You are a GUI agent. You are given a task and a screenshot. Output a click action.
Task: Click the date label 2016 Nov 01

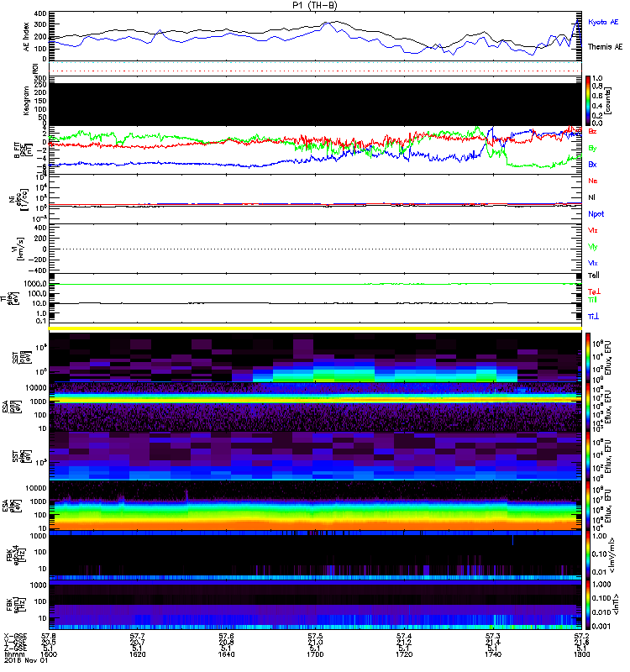click(x=26, y=660)
